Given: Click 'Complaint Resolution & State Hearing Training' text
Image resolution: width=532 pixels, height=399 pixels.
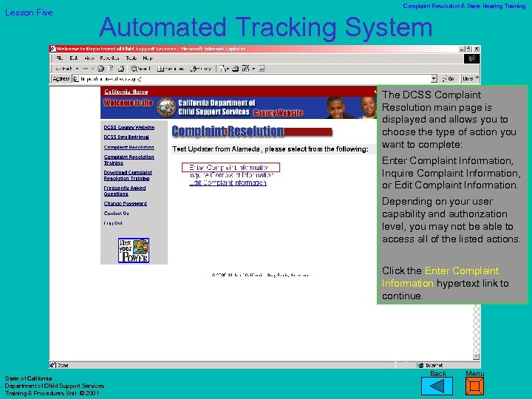Looking at the screenshot, I should click(x=464, y=6).
